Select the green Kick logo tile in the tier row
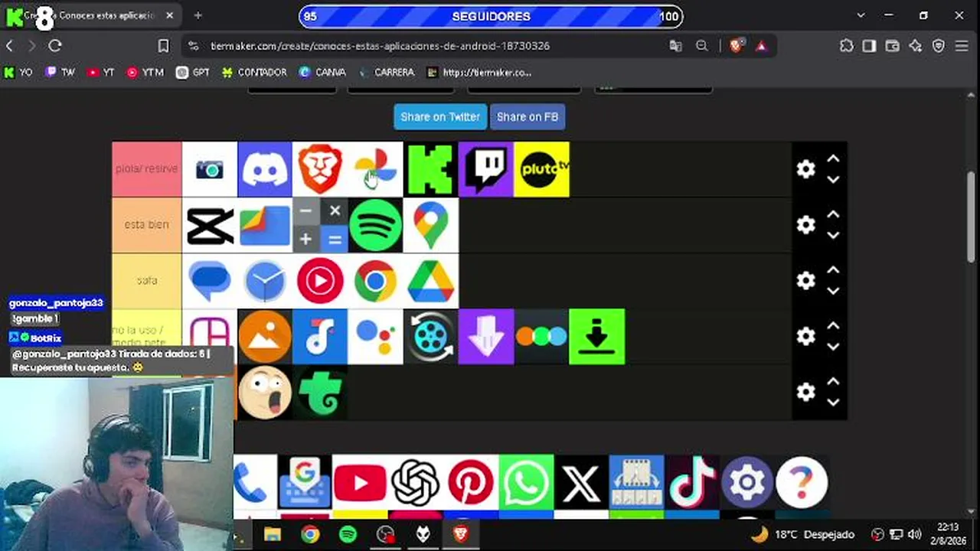The width and height of the screenshot is (980, 551). (x=430, y=169)
